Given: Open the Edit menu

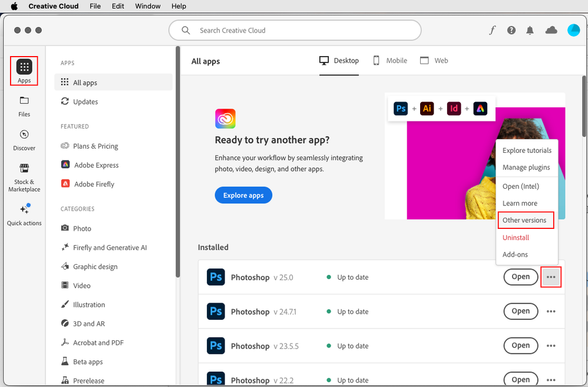Looking at the screenshot, I should 118,6.
